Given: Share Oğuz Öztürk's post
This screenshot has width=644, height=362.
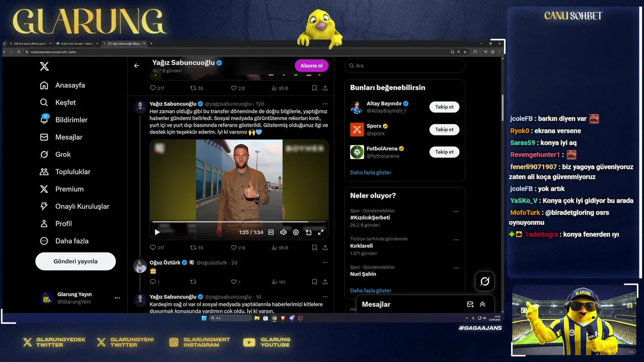Looking at the screenshot, I should [325, 282].
